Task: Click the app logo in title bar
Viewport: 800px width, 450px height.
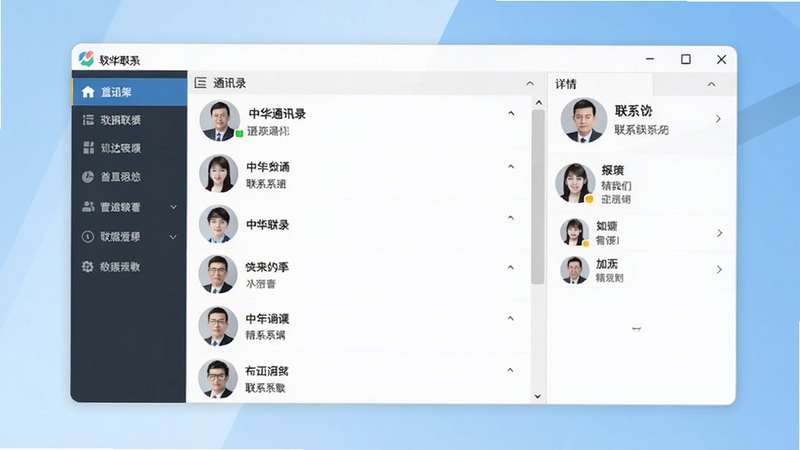Action: (86, 59)
